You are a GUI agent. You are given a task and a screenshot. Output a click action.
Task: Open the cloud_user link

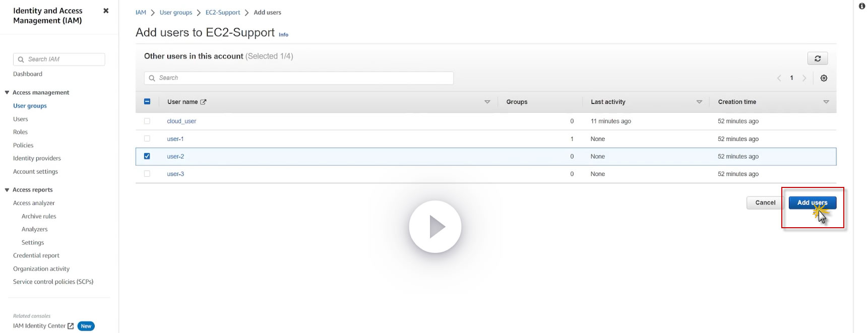pos(181,121)
